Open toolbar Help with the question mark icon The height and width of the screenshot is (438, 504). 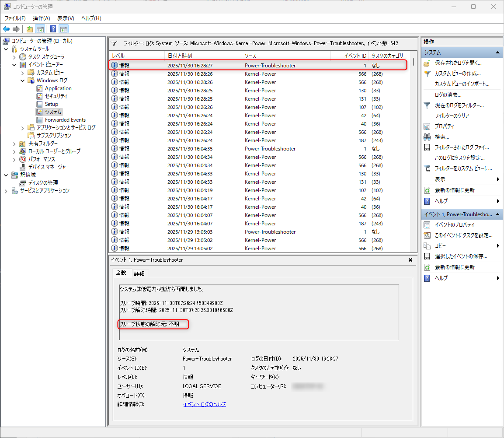(53, 29)
